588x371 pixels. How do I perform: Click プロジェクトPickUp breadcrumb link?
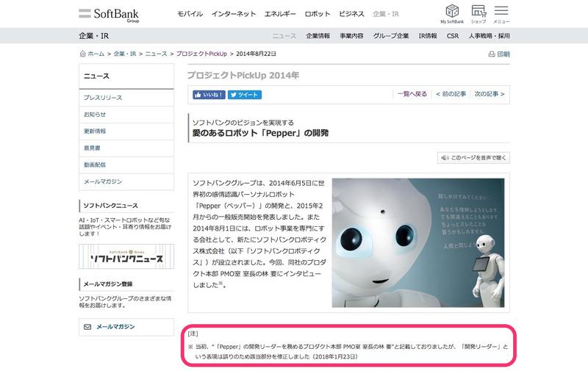[201, 54]
